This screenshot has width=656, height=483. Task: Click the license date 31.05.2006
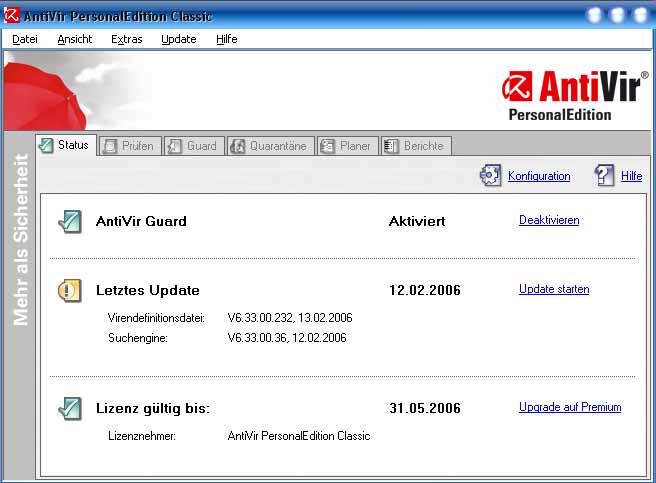425,408
